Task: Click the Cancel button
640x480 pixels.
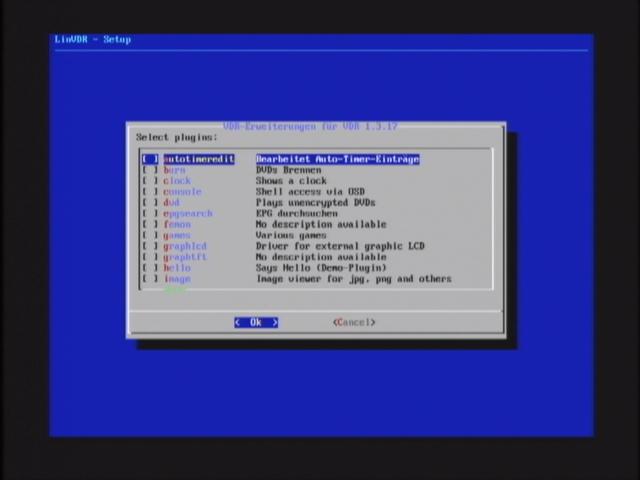Action: (x=354, y=322)
